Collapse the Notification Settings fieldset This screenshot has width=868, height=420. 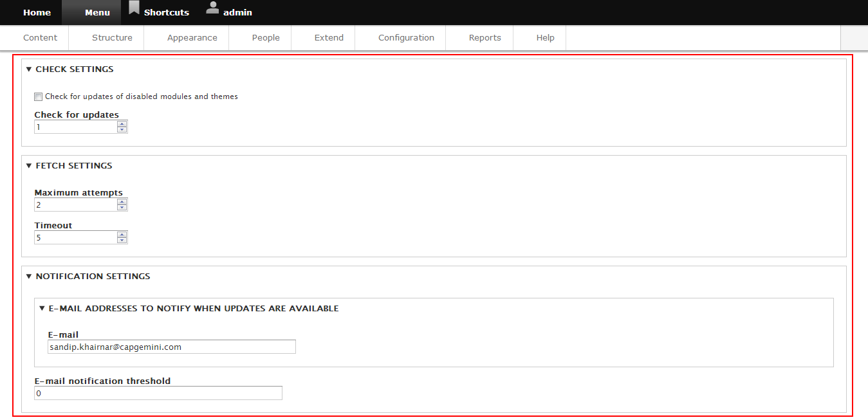tap(88, 276)
